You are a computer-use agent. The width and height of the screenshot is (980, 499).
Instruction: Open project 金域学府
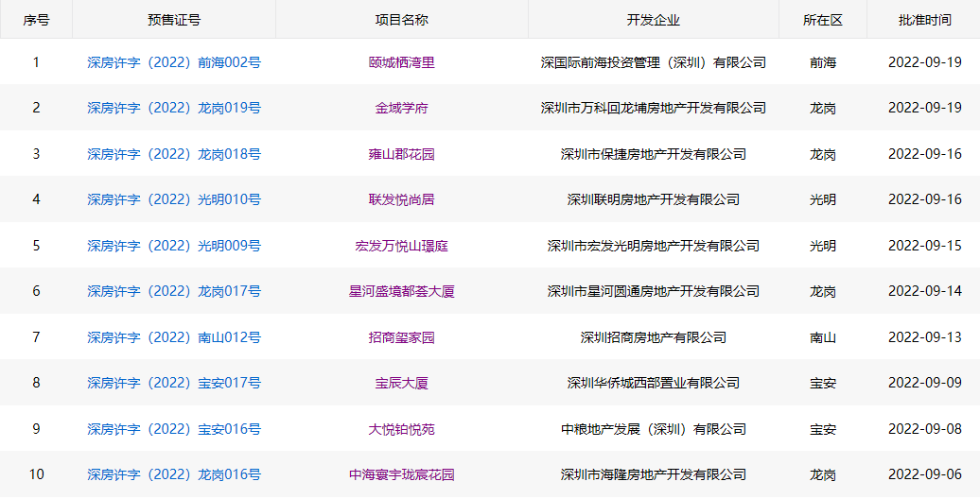401,108
